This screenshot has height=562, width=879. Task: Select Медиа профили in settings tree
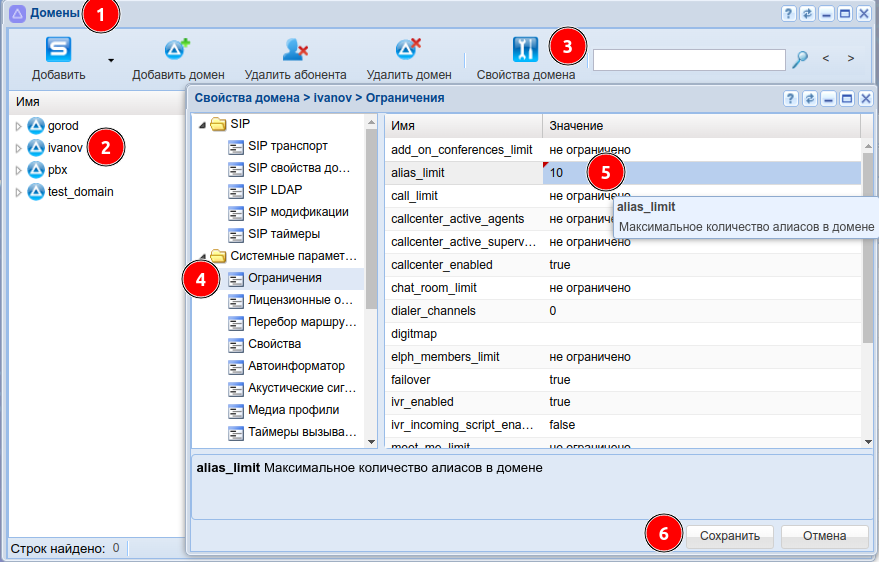coord(293,410)
